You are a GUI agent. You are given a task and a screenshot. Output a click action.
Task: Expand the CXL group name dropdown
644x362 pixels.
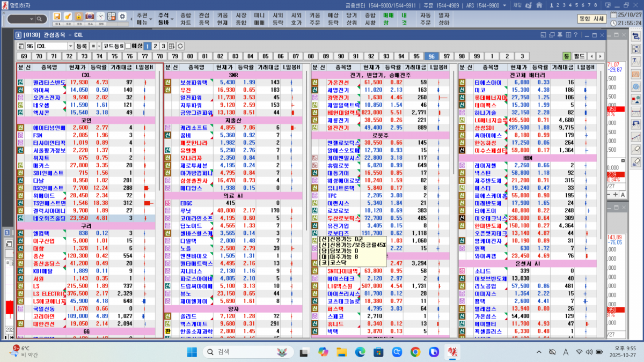(x=70, y=46)
